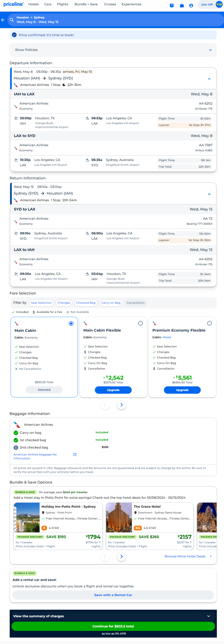Screen dimensions: 224x644
Task: Click takeoff icon beside 09:10a SYD
Action: tap(16, 233)
